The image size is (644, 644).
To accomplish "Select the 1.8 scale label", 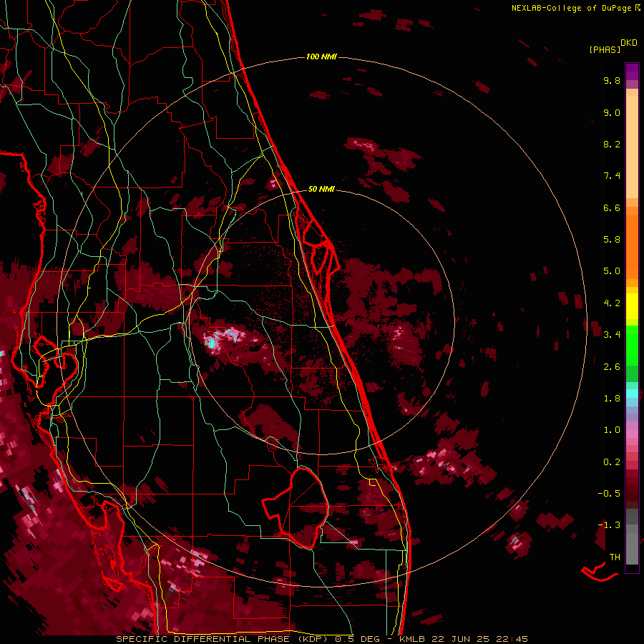I will (x=612, y=399).
